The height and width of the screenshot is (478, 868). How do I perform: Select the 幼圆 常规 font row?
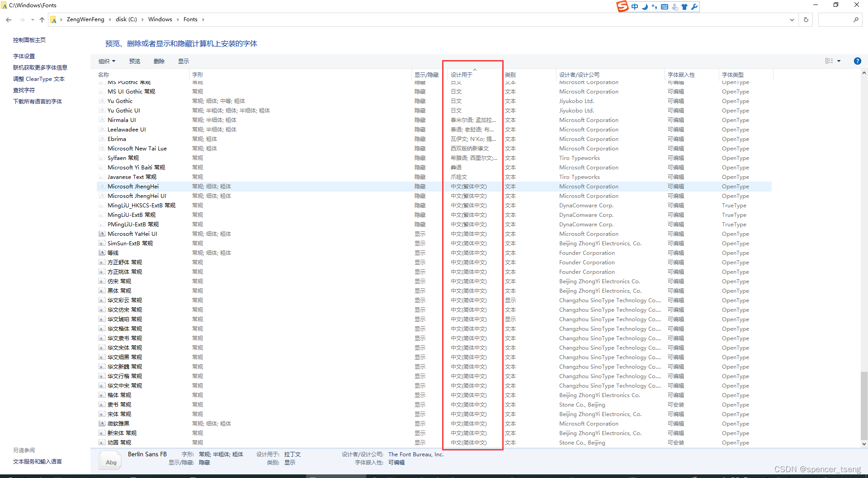point(434,442)
